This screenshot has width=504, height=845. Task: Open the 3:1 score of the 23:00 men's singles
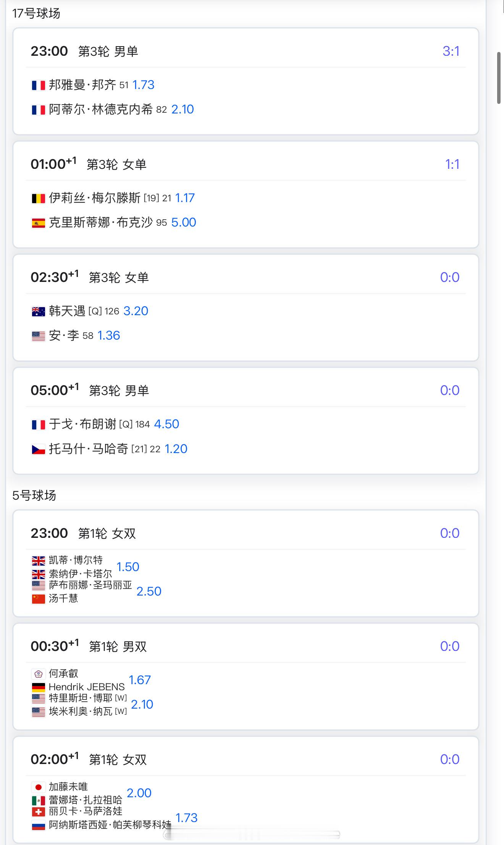451,51
